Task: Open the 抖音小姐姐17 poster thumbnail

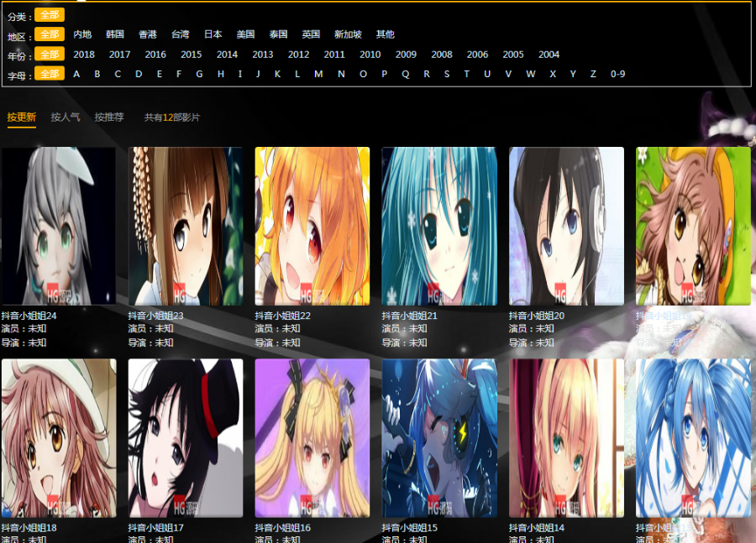Action: (x=186, y=438)
